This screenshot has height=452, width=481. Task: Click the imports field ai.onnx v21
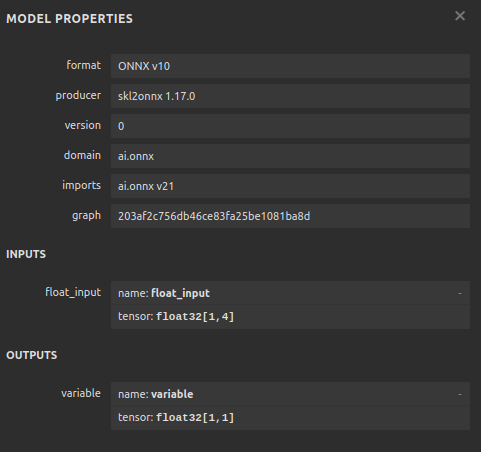click(x=290, y=186)
